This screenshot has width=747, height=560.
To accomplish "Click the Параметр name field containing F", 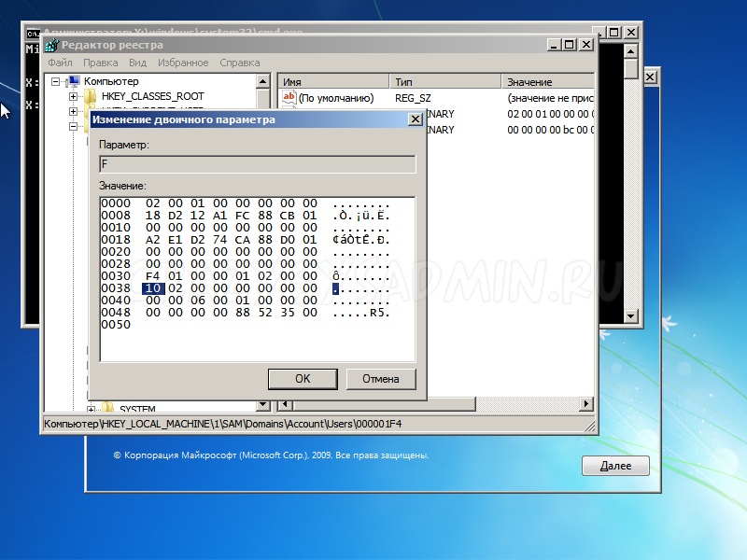I will [x=257, y=164].
